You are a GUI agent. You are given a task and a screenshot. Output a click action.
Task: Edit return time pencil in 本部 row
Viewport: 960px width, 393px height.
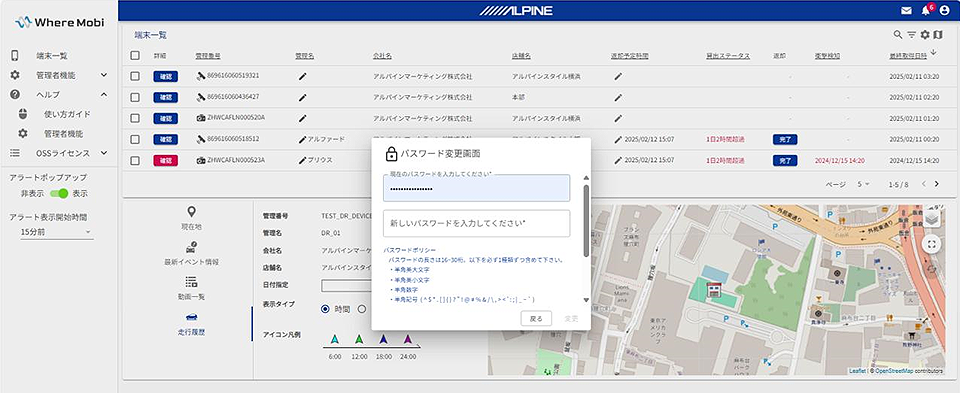(x=618, y=97)
